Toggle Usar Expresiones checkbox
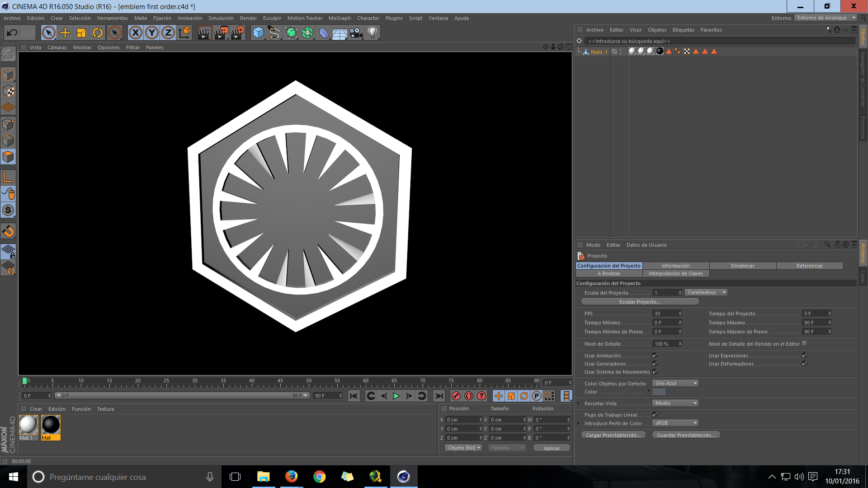The width and height of the screenshot is (868, 488). 804,356
